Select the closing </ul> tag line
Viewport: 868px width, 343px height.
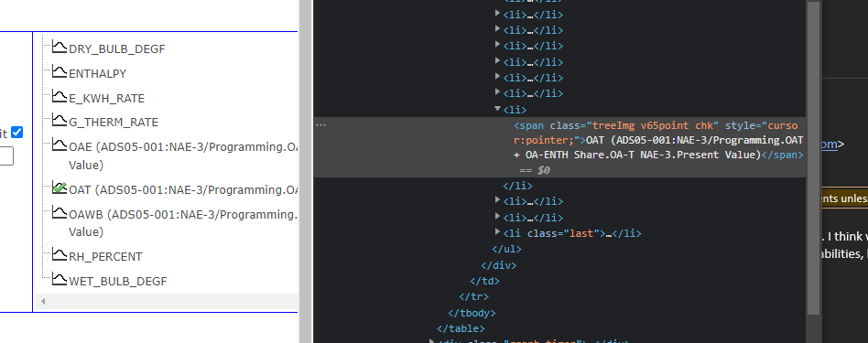point(506,250)
